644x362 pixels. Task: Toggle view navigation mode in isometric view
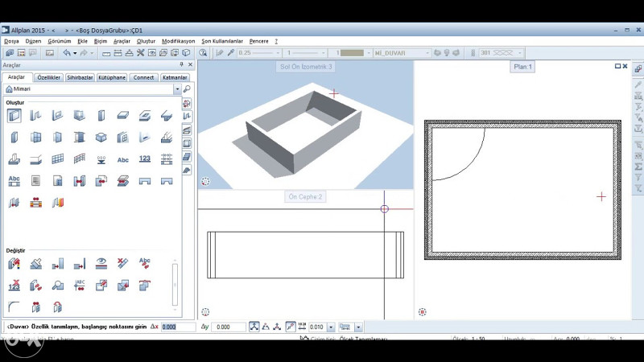[205, 181]
